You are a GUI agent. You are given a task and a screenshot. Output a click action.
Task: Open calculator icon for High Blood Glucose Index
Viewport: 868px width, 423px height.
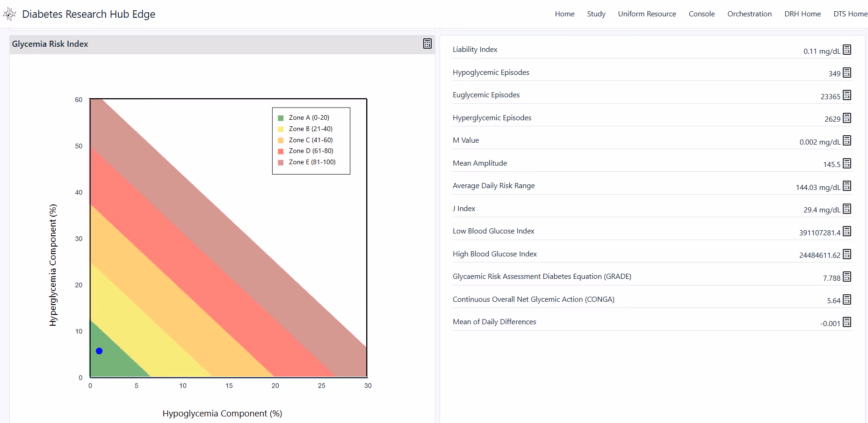coord(847,254)
